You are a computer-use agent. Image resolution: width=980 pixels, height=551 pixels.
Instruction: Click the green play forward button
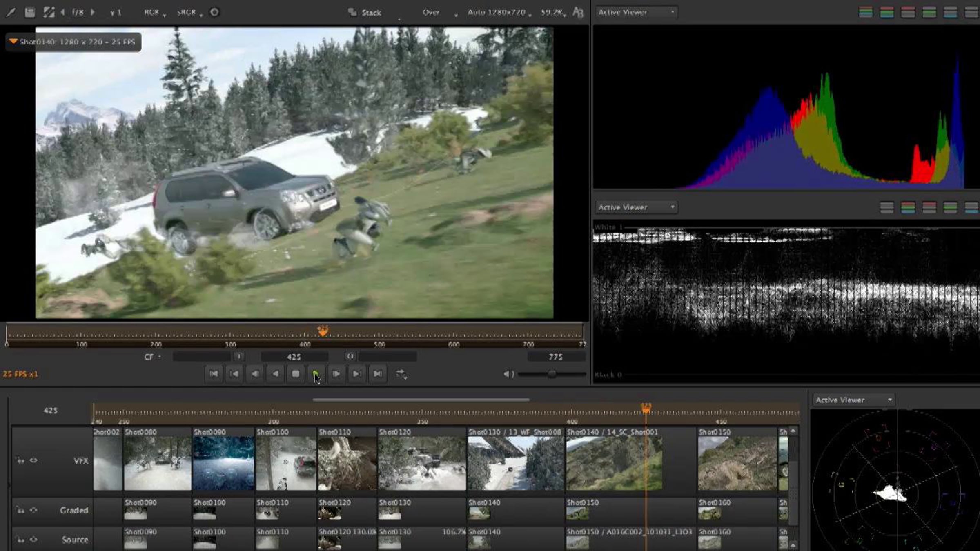coord(316,374)
